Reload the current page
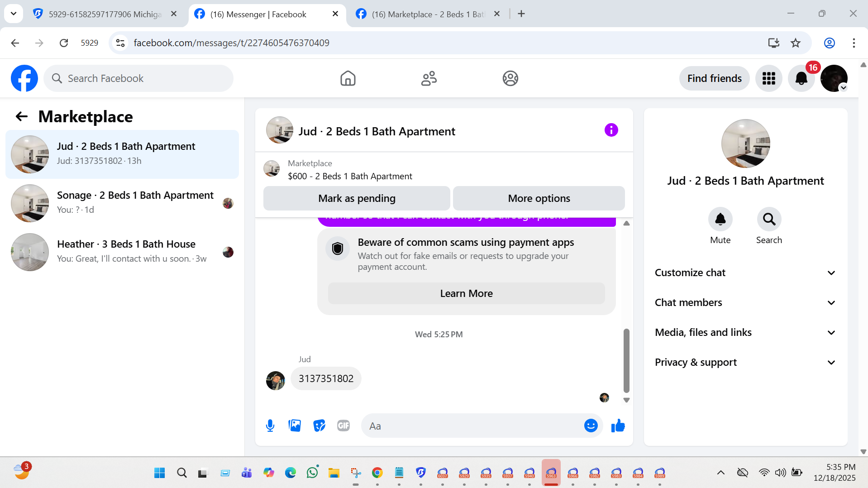 [64, 43]
